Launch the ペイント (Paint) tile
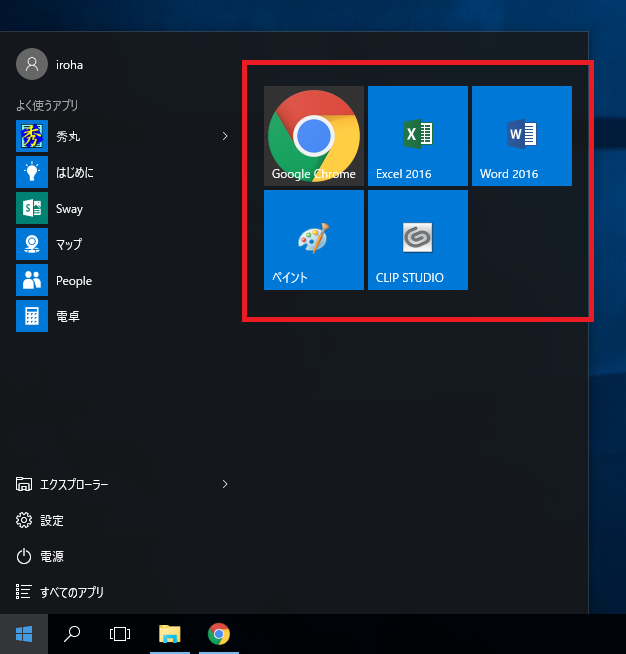The width and height of the screenshot is (626, 654). point(314,240)
